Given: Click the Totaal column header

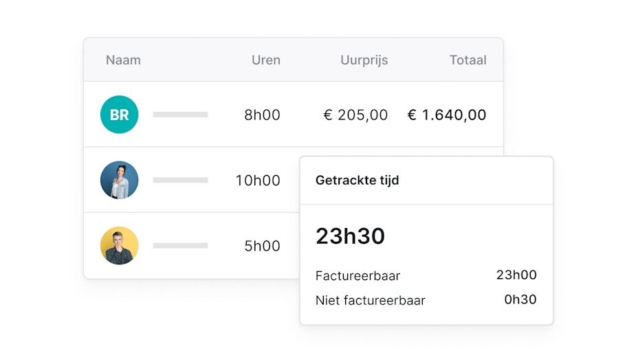Looking at the screenshot, I should [467, 60].
